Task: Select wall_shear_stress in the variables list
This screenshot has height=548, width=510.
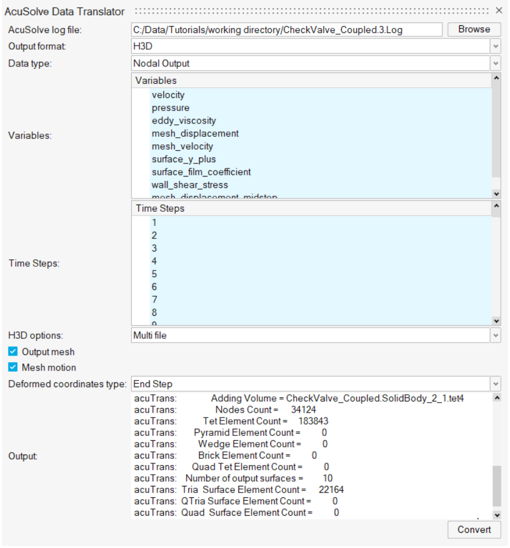Action: [190, 185]
